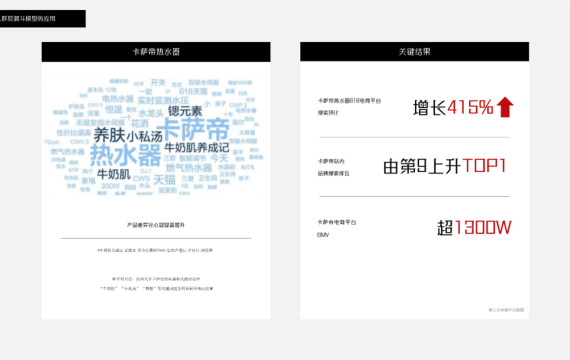Click the 实时监测水压 keyword

[163, 100]
